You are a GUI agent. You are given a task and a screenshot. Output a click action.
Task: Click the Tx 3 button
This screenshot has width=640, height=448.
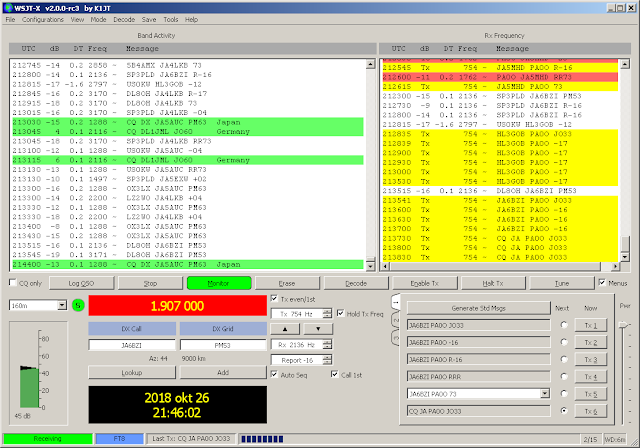click(x=591, y=359)
